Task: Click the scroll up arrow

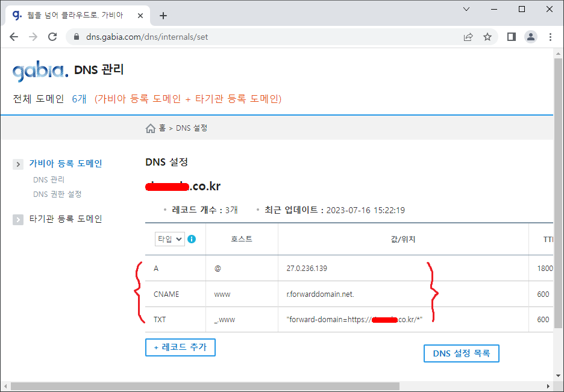Action: 558,54
